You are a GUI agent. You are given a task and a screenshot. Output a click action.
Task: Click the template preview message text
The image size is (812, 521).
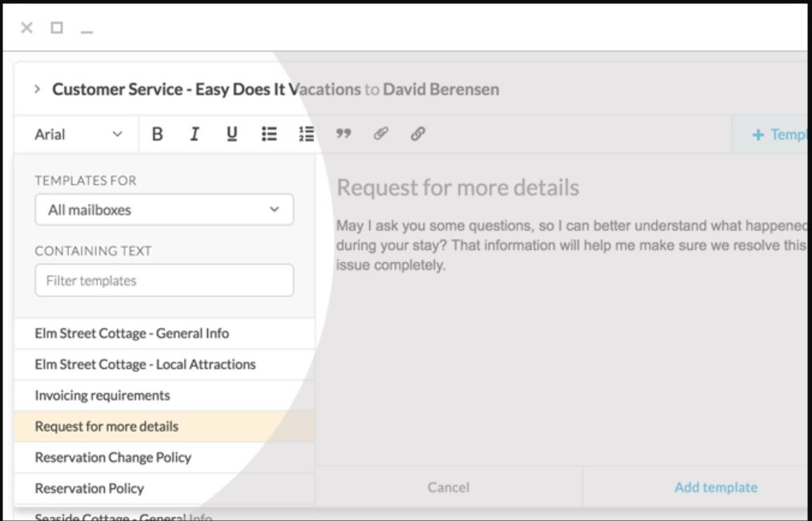pos(571,245)
